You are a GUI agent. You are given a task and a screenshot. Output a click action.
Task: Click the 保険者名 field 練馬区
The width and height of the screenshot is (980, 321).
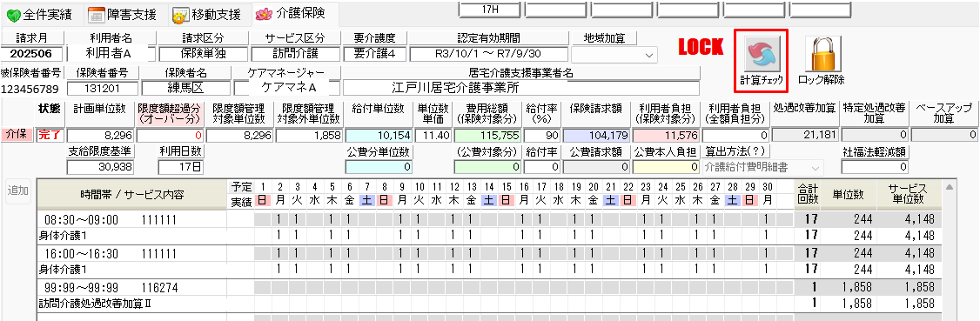(185, 89)
